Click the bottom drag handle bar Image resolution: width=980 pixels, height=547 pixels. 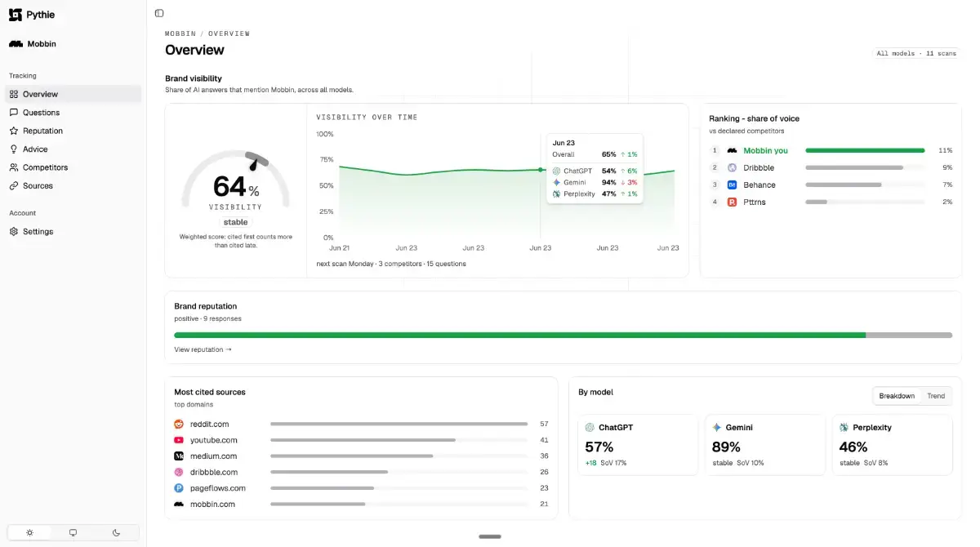[490, 536]
